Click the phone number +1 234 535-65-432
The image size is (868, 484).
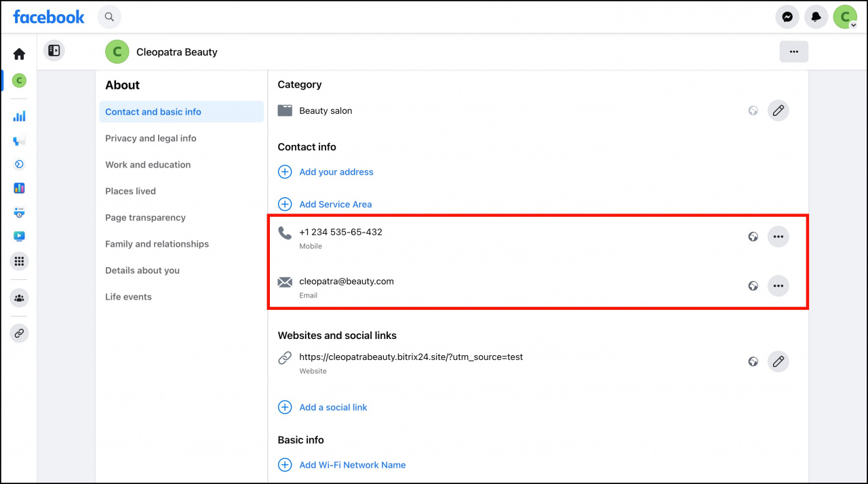pos(340,232)
